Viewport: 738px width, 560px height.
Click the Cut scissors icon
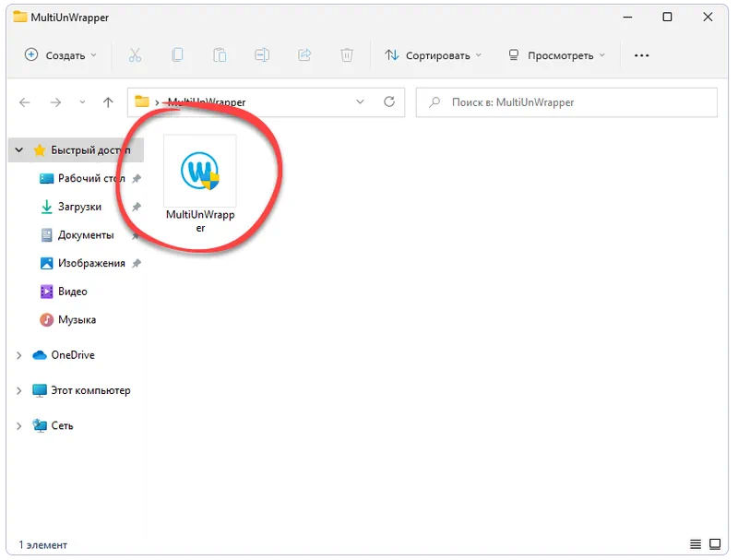pyautogui.click(x=135, y=55)
